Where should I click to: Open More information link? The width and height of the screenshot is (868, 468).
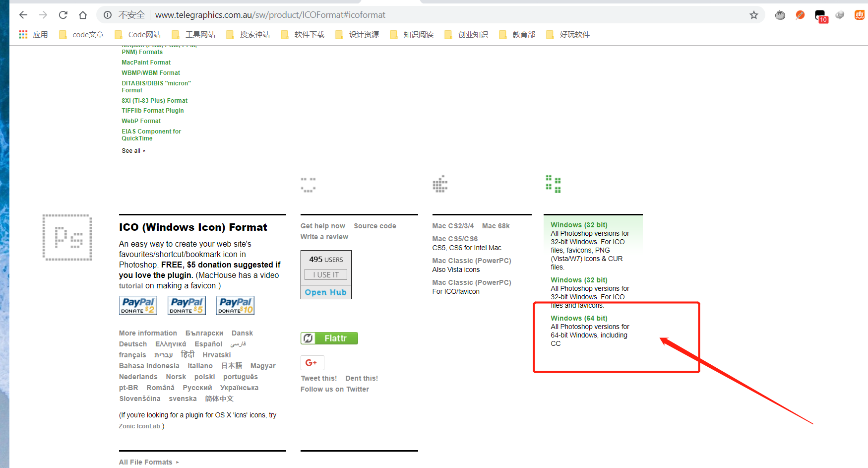148,333
